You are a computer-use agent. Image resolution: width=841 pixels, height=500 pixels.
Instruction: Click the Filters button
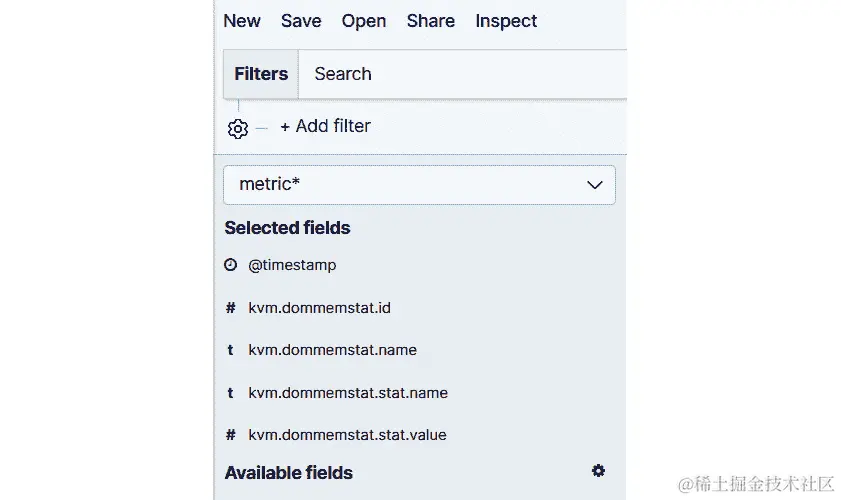261,74
